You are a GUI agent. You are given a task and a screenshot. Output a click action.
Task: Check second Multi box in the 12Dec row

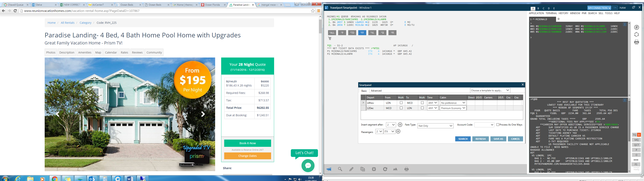[422, 108]
